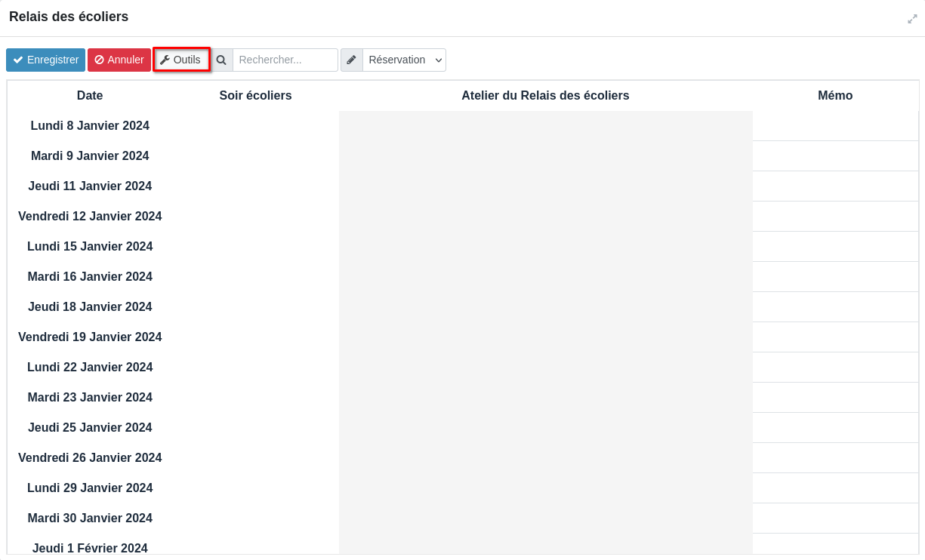Viewport: 925px width, 560px height.
Task: Click the magnifier search icon
Action: pyautogui.click(x=221, y=60)
